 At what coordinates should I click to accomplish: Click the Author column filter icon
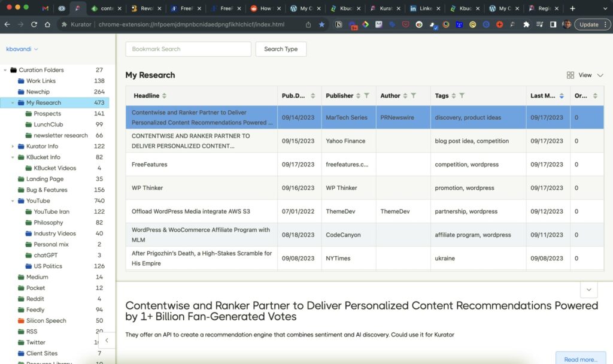(414, 96)
